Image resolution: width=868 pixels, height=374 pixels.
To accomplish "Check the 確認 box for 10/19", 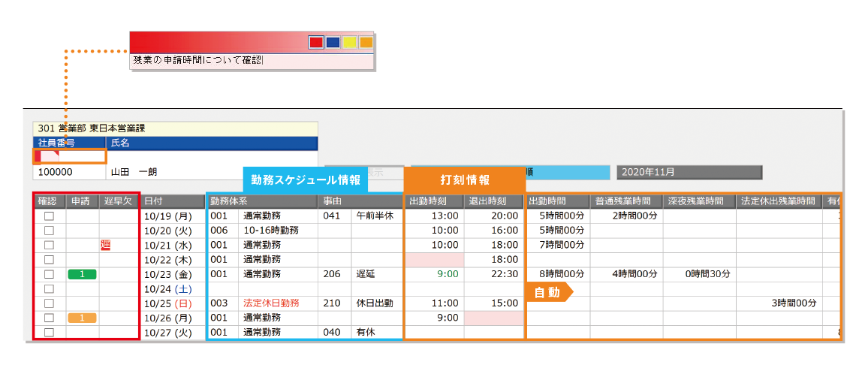I will coord(50,216).
